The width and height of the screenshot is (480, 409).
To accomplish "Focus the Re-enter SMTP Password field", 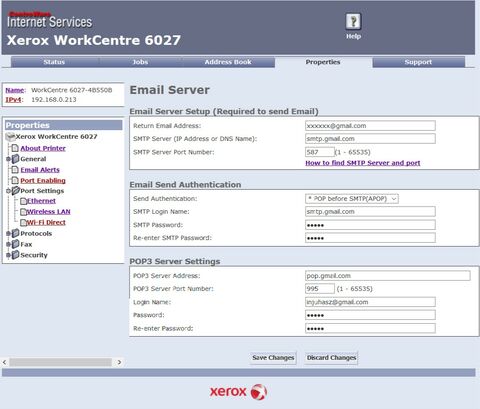I will point(370,238).
